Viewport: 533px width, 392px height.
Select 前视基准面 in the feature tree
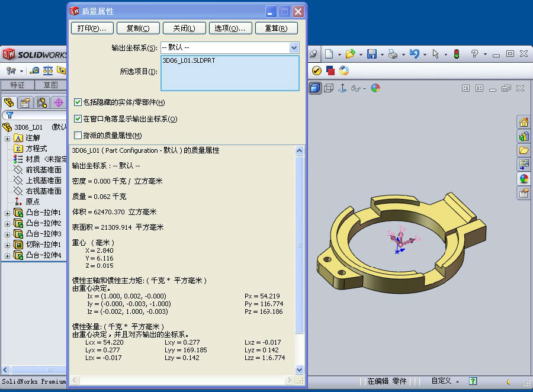(43, 170)
